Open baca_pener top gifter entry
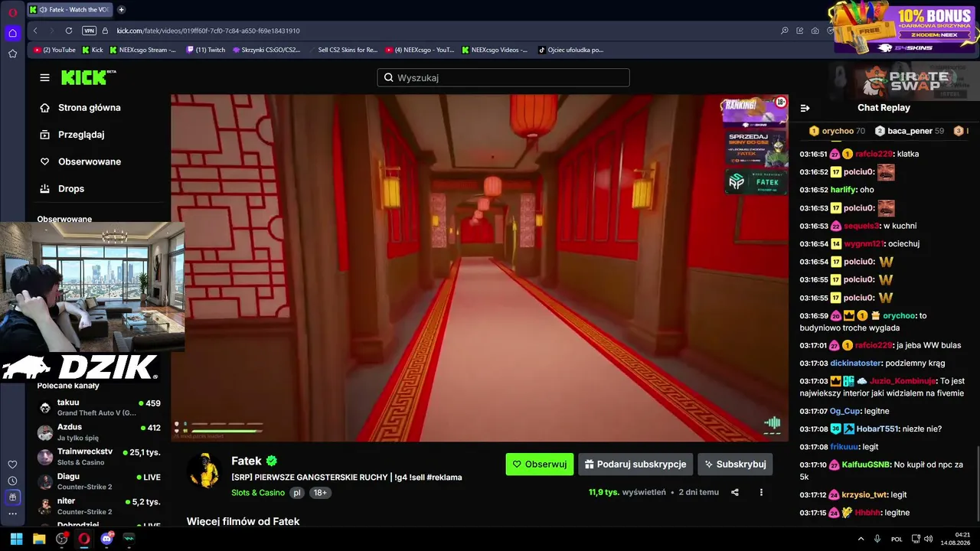 [910, 131]
